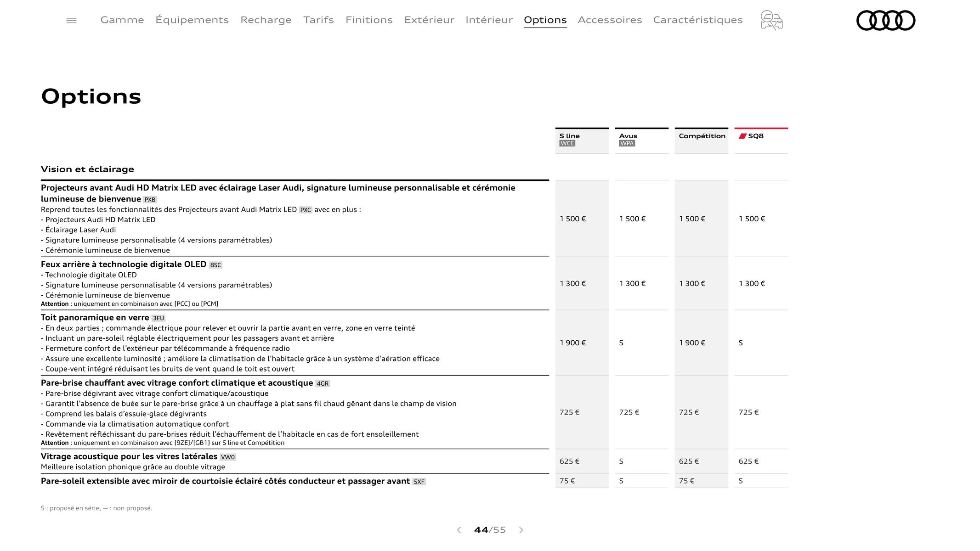Click the Audi four-rings logo
This screenshot has height=551, width=980.
tap(886, 20)
